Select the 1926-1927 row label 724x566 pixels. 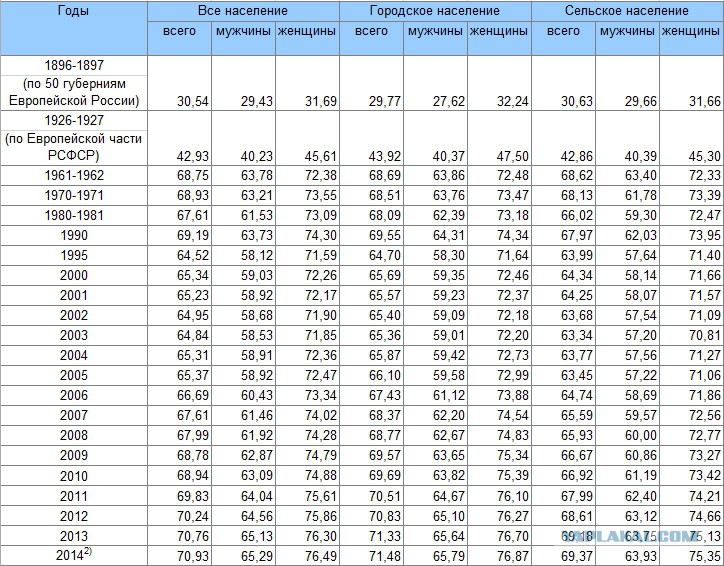(74, 119)
